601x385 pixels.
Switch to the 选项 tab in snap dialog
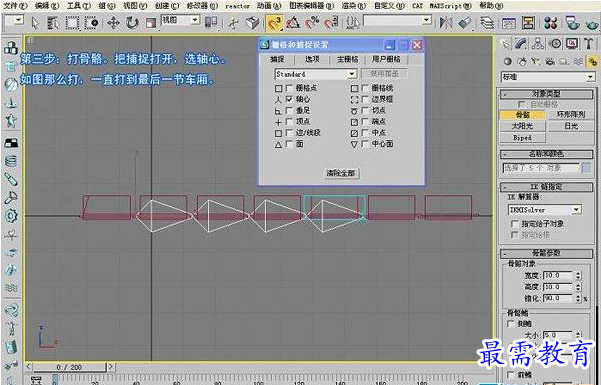tap(312, 59)
